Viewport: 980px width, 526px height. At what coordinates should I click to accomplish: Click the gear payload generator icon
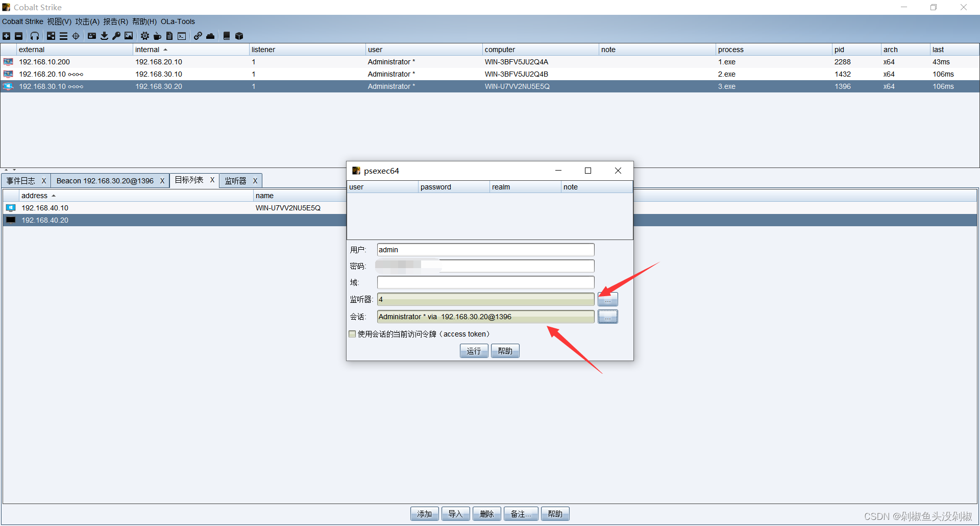point(145,36)
